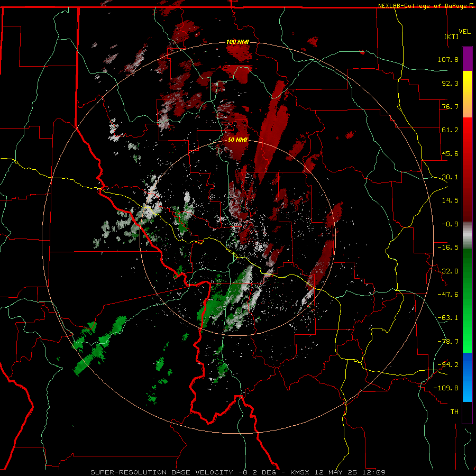Select the -63.1 velocity scale value
Viewport: 476px width, 476px height.
(x=448, y=318)
